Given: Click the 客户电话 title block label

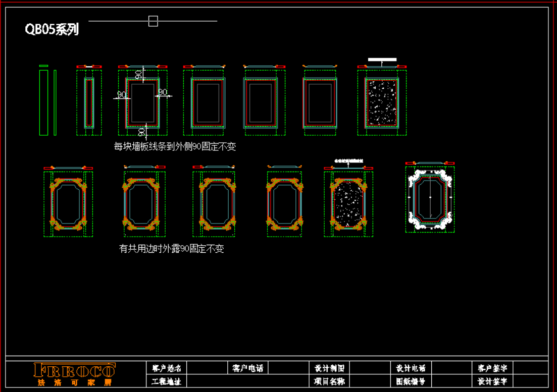Looking at the screenshot, I should [247, 368].
